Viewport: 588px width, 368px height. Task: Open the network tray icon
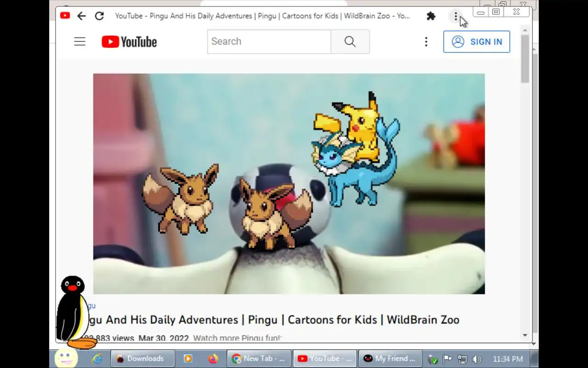point(462,359)
